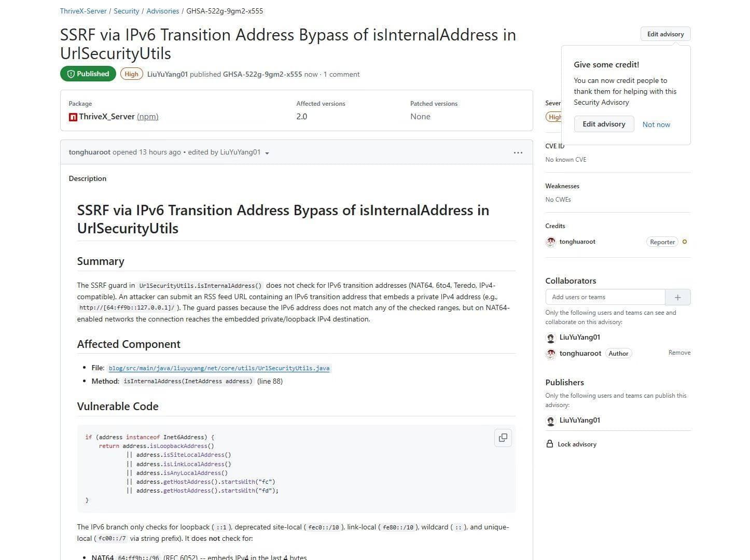
Task: Focus the Add users or teams field
Action: (x=605, y=297)
